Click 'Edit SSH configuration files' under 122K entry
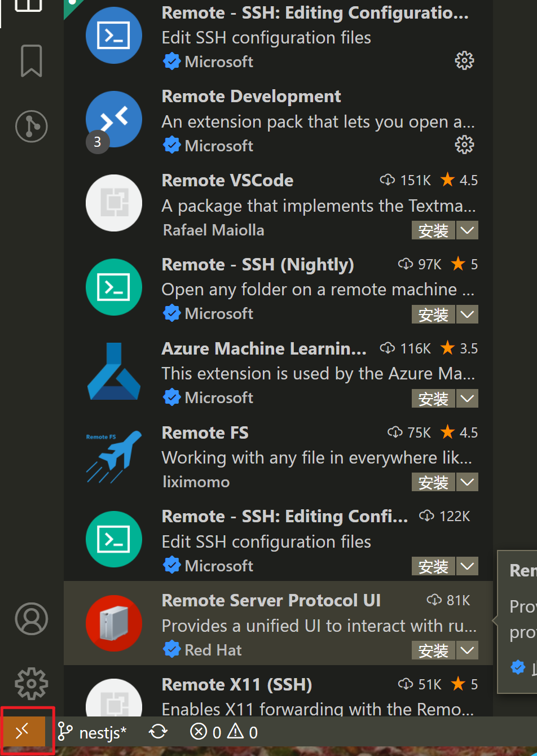 click(266, 542)
